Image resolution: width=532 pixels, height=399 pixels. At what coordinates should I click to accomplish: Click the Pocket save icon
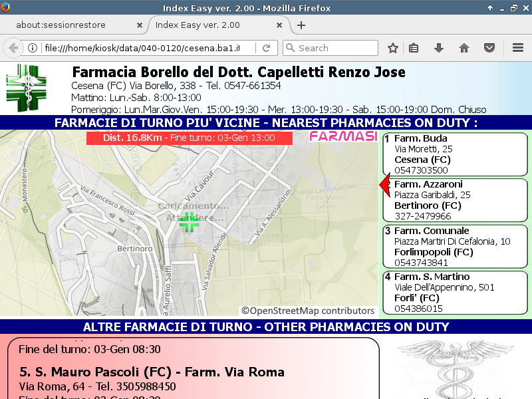tap(489, 48)
